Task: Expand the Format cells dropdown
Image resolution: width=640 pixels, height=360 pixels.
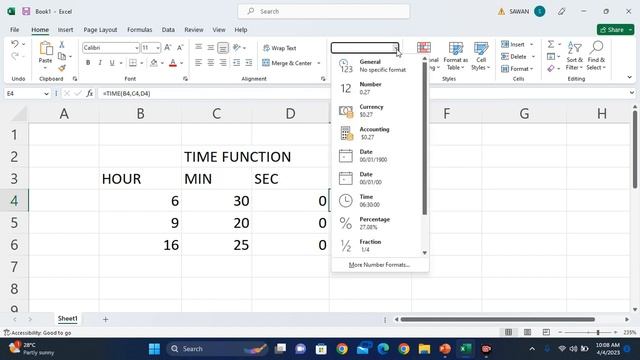Action: point(532,69)
